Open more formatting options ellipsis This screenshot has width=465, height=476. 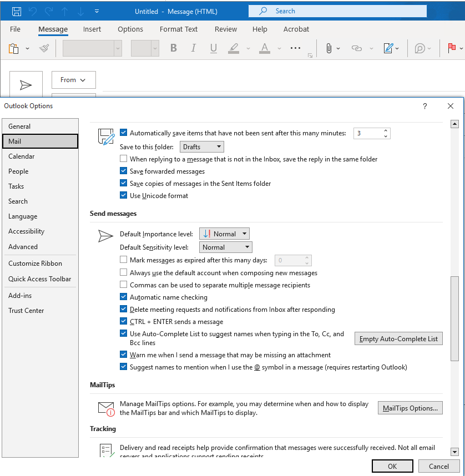[295, 48]
